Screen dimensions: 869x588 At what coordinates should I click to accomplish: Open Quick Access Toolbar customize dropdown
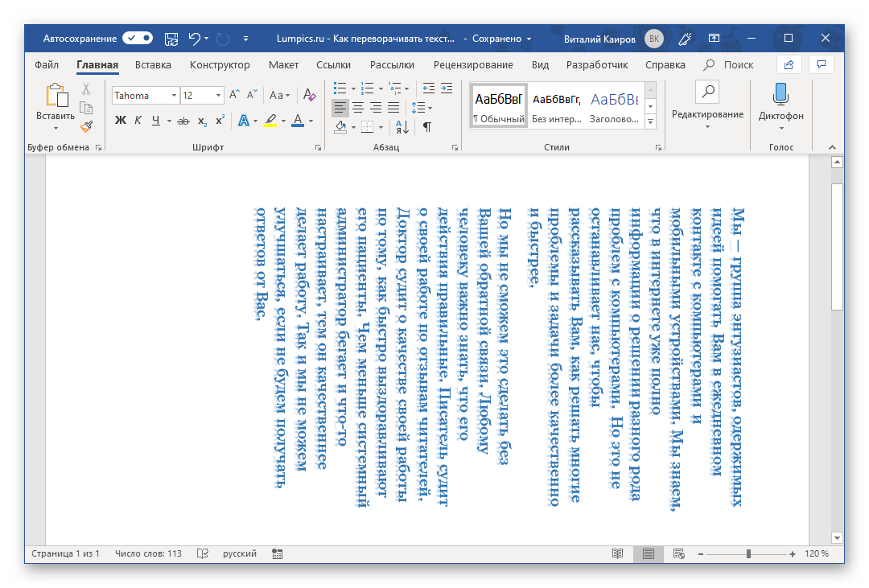245,39
